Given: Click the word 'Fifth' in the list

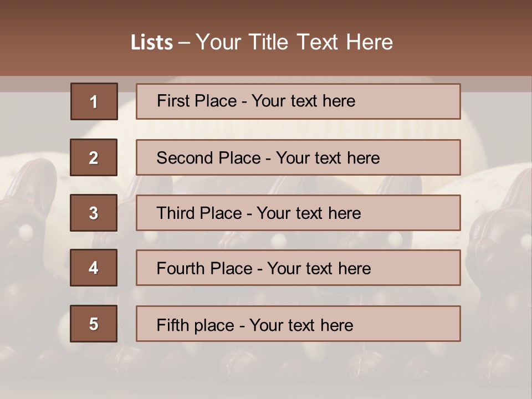Looking at the screenshot, I should (172, 325).
